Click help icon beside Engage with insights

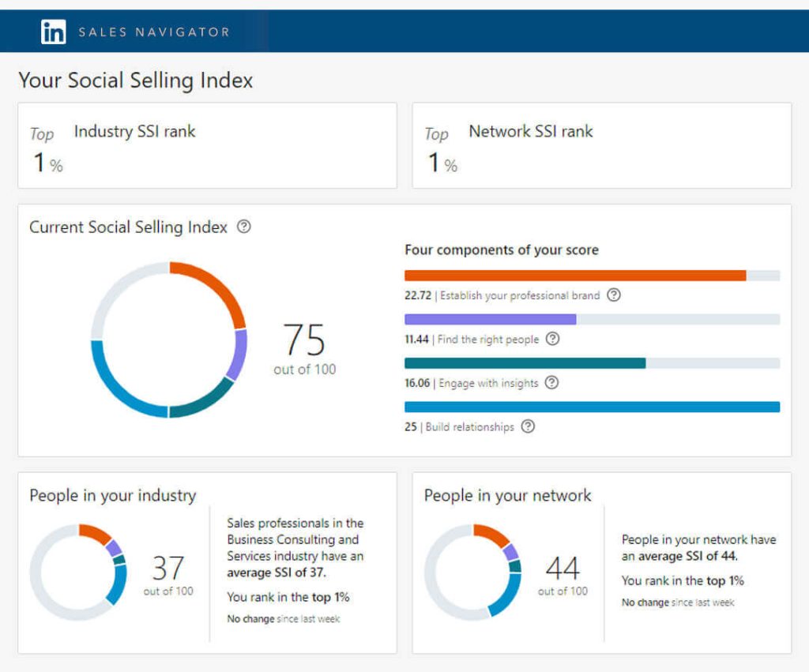[551, 383]
